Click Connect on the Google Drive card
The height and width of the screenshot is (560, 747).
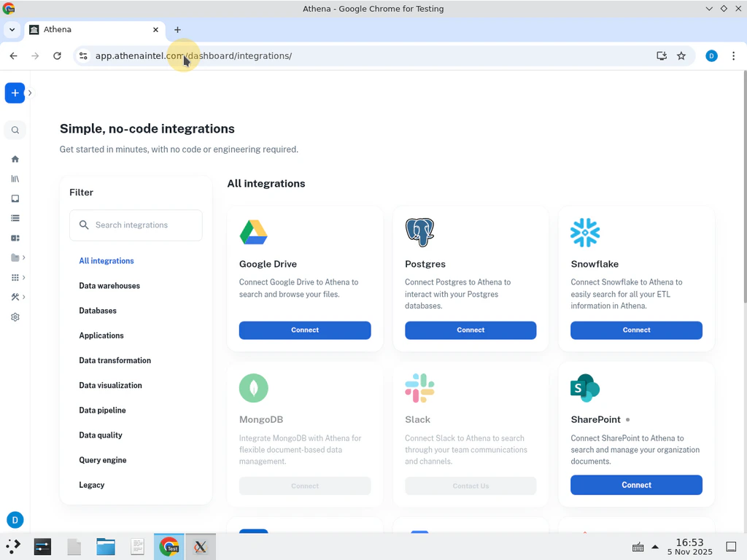click(x=305, y=330)
